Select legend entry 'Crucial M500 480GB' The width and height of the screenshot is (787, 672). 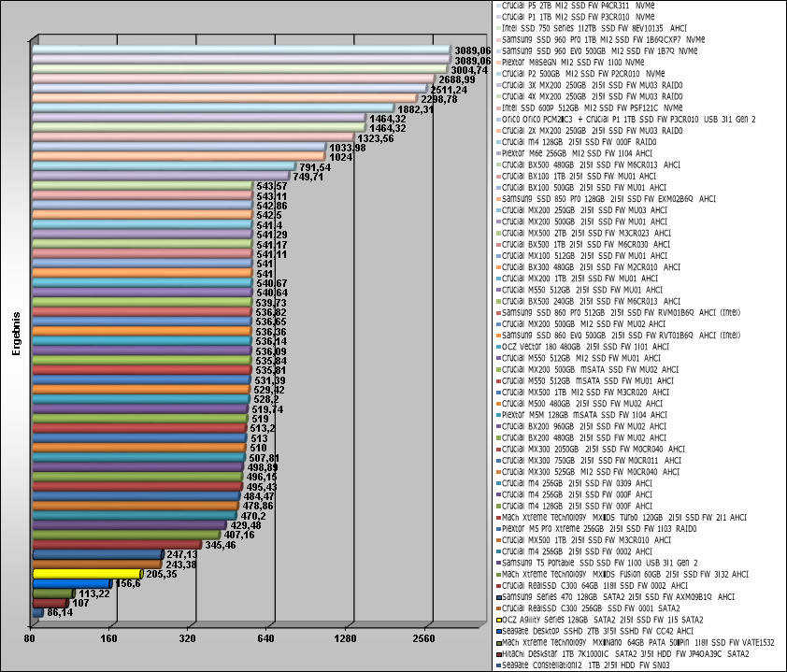click(581, 404)
